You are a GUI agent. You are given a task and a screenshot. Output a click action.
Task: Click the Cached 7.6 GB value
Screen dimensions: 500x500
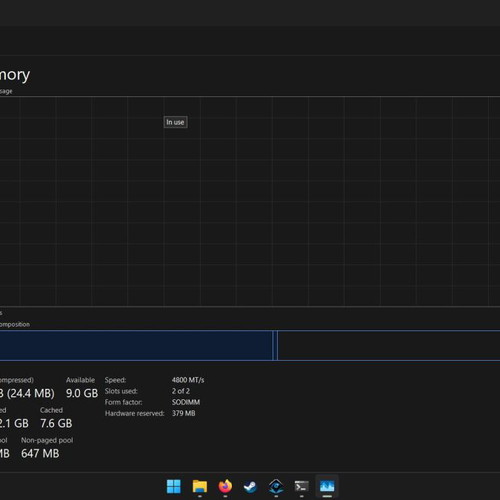tap(56, 423)
